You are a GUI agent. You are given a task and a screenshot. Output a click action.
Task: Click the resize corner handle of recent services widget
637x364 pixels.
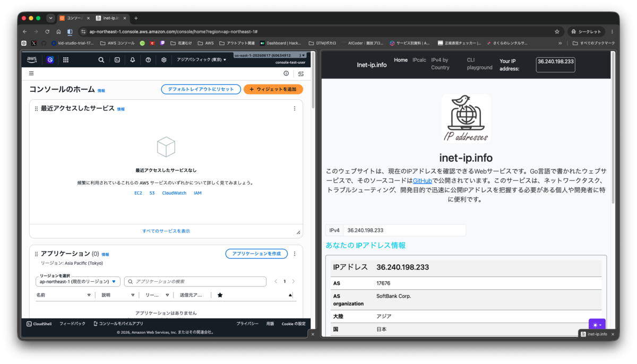coord(298,232)
